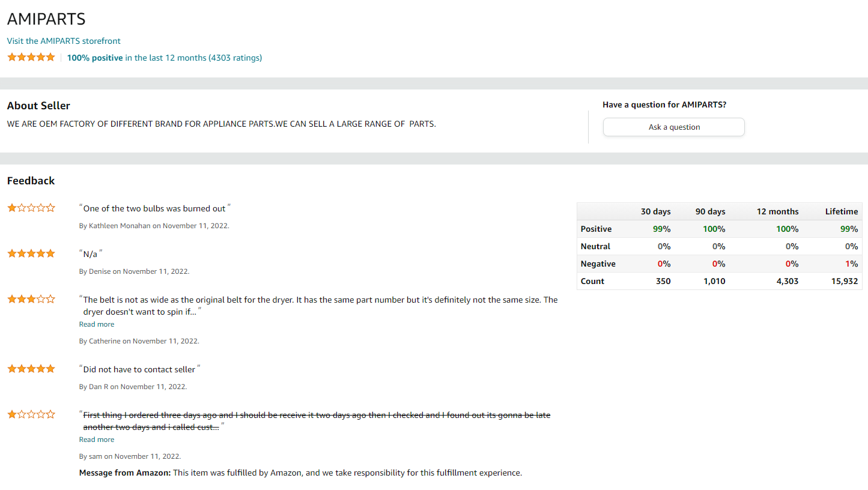
Task: Expand Read more on sam's struck-through feedback
Action: click(x=97, y=440)
